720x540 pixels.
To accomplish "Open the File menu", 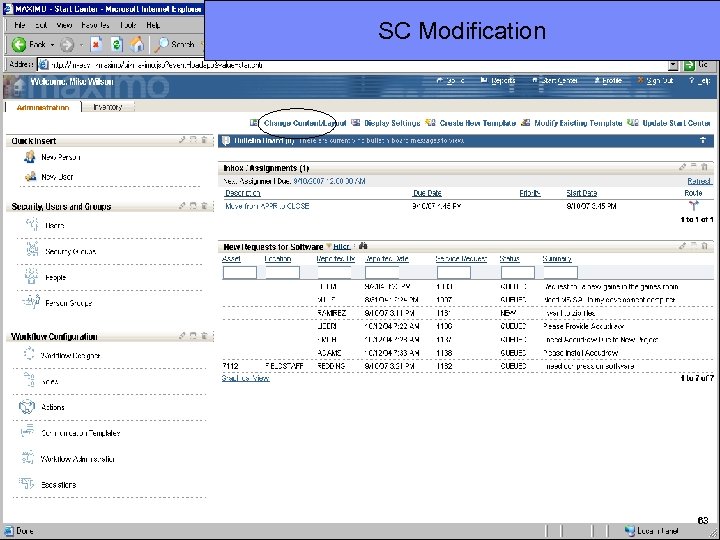I will pyautogui.click(x=20, y=25).
